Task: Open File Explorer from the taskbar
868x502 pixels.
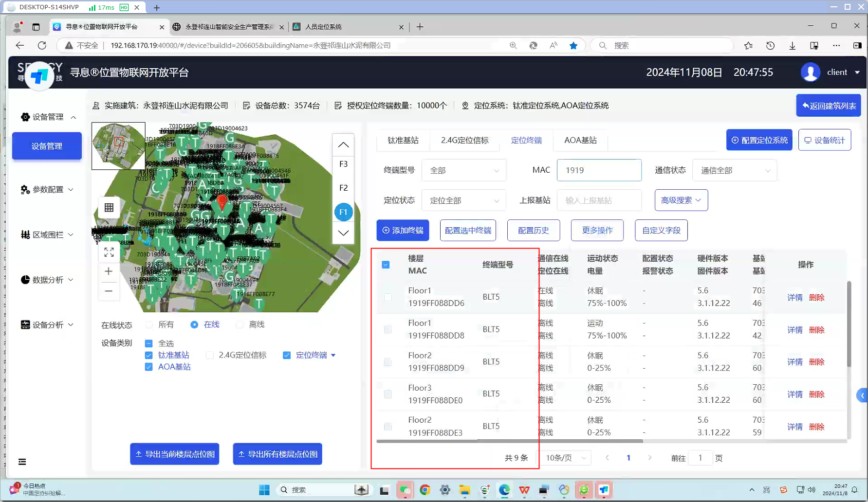Action: [x=465, y=490]
